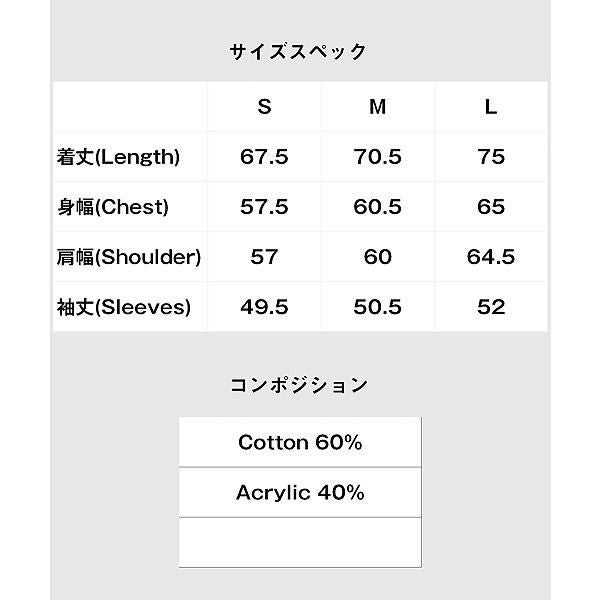
Task: Click the 着丈(Length) row label
Action: [119, 157]
